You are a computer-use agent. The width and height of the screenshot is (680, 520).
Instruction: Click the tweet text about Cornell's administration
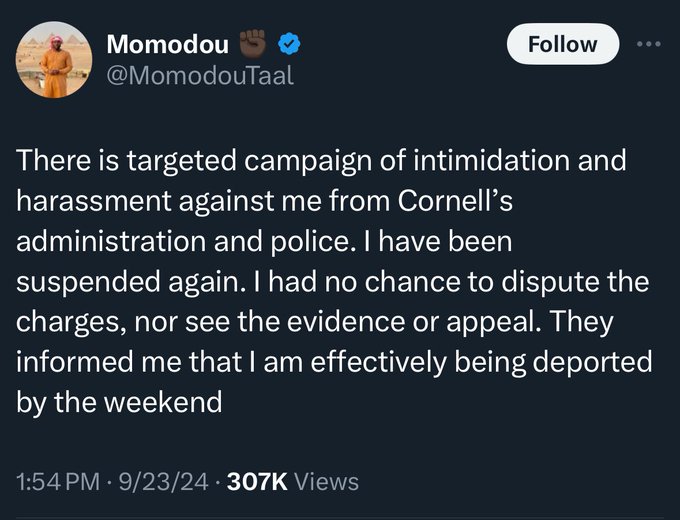(x=334, y=281)
